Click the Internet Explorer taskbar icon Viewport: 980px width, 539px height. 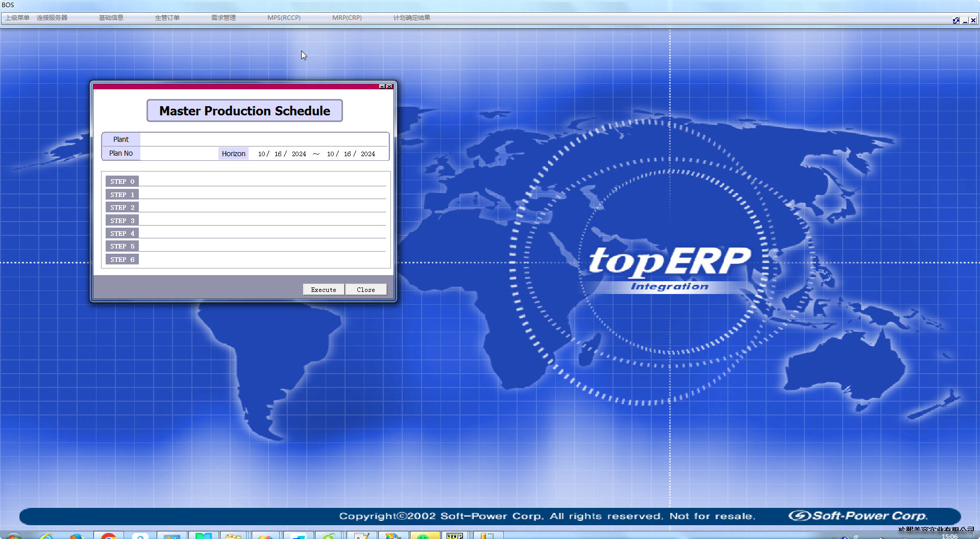tap(46, 536)
